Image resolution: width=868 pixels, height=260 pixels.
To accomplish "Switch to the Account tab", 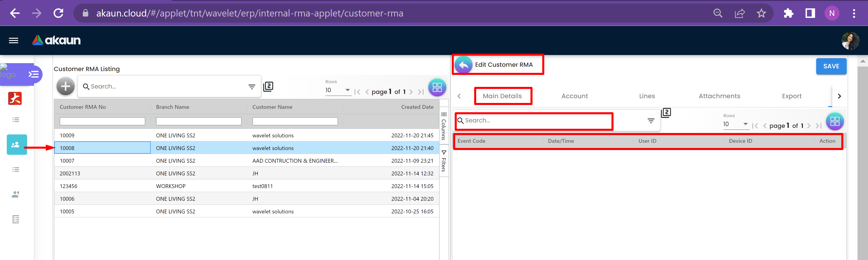I will (575, 96).
